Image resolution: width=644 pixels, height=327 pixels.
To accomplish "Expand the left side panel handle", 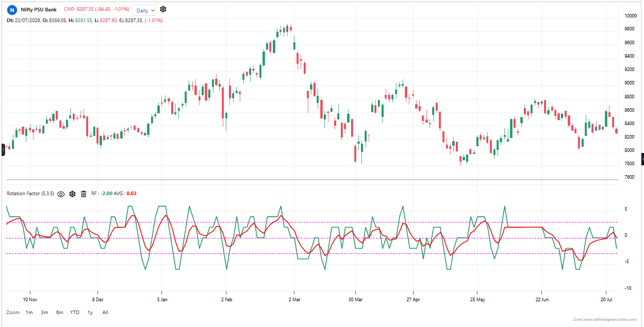I will click(3, 150).
